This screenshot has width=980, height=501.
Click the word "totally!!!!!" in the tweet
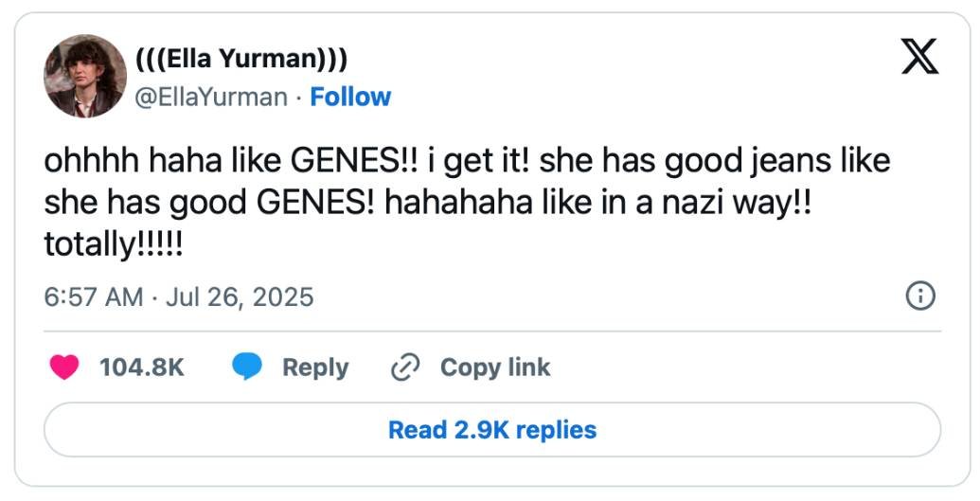114,244
